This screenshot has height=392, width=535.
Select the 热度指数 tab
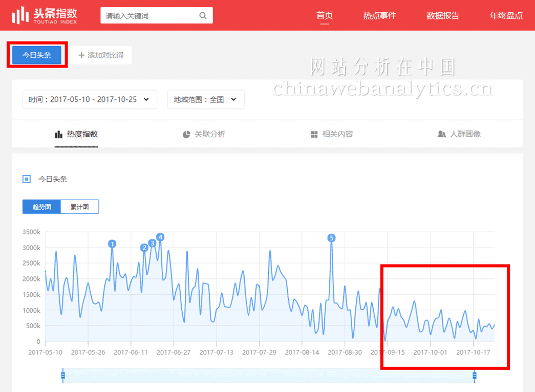click(76, 134)
